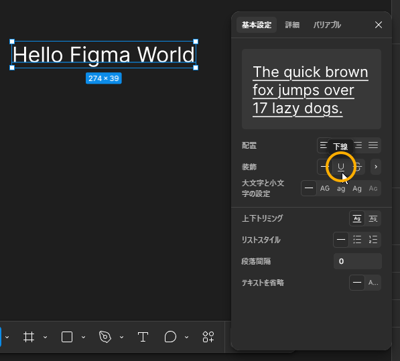The height and width of the screenshot is (361, 400).
Task: Disable text truncation
Action: 357,283
